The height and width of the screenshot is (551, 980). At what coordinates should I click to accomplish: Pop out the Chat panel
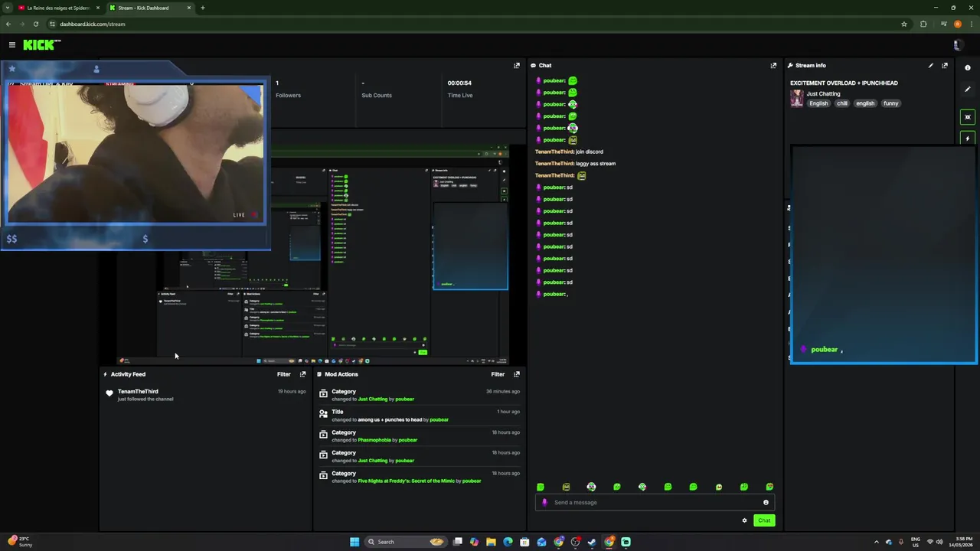[x=773, y=66]
